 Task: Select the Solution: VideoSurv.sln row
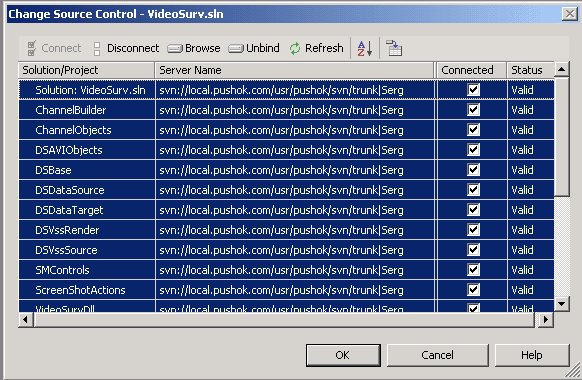(x=286, y=90)
